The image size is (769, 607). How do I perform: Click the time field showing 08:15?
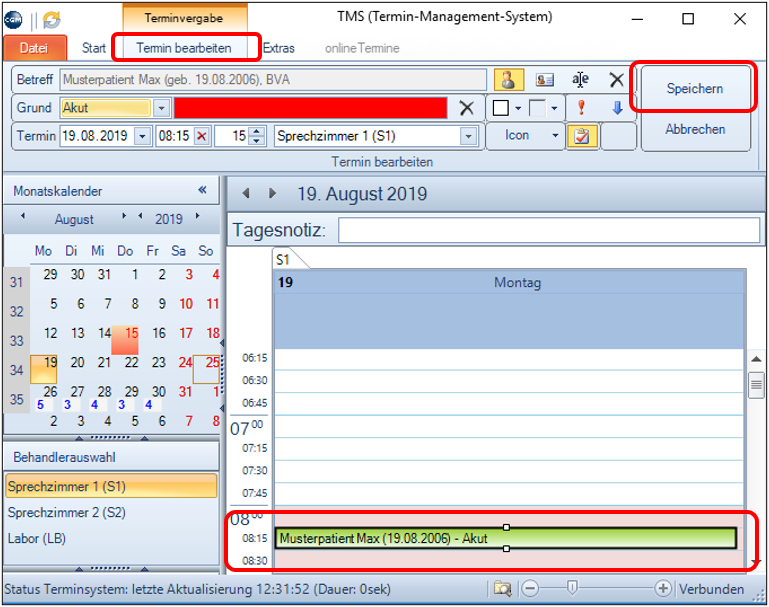pos(175,136)
